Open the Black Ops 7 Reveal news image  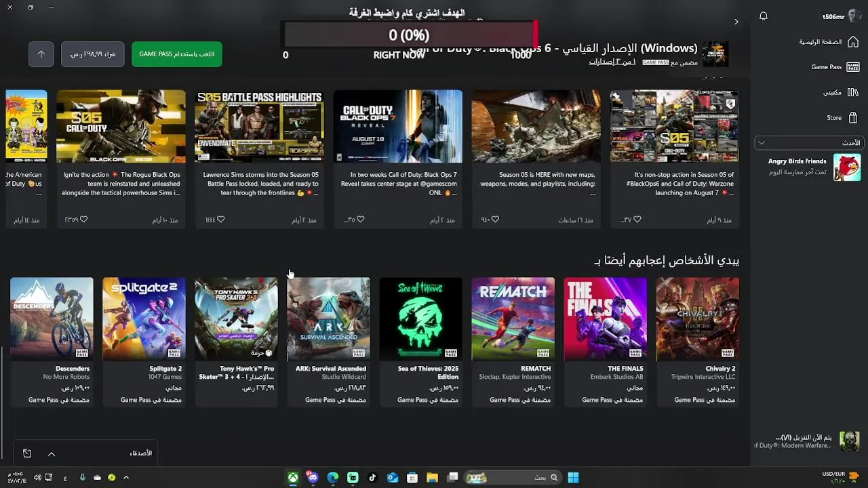tap(398, 126)
